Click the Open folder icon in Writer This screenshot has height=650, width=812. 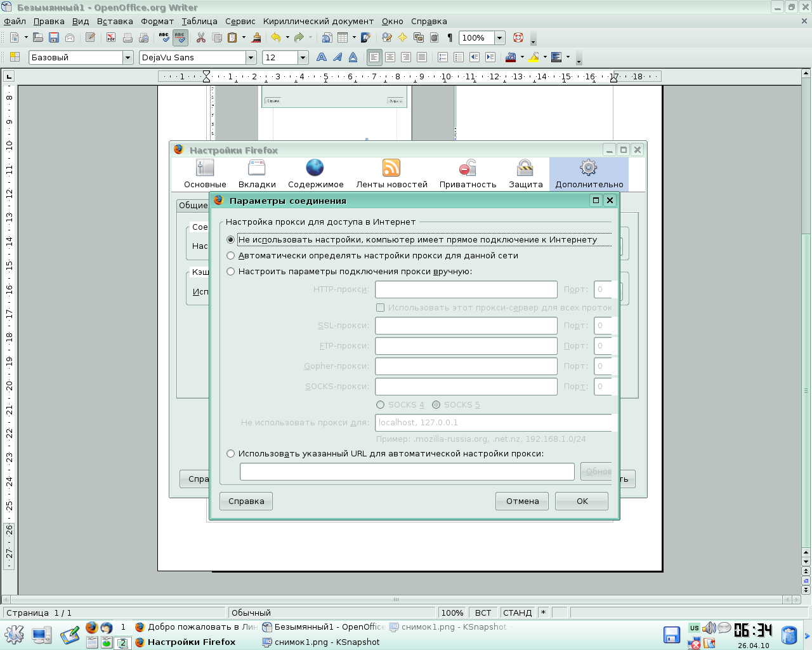(x=38, y=38)
